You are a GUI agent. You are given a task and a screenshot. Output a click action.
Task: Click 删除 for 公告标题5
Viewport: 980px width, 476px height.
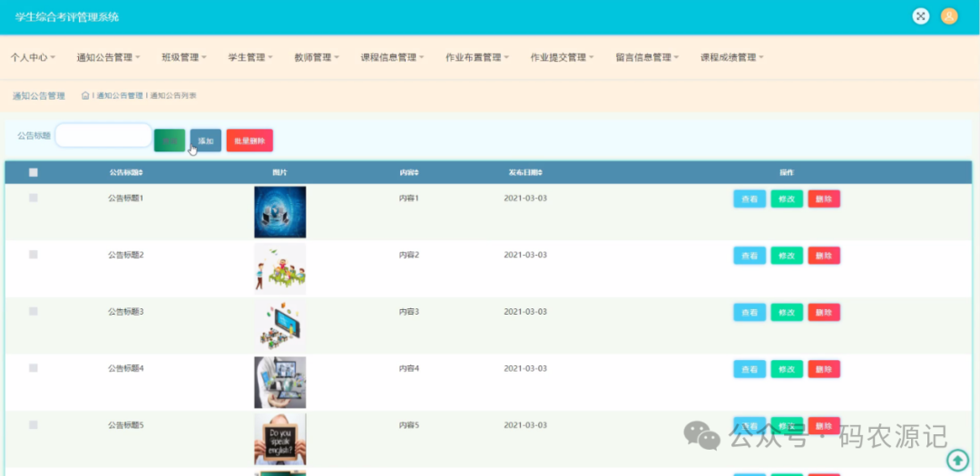tap(824, 426)
